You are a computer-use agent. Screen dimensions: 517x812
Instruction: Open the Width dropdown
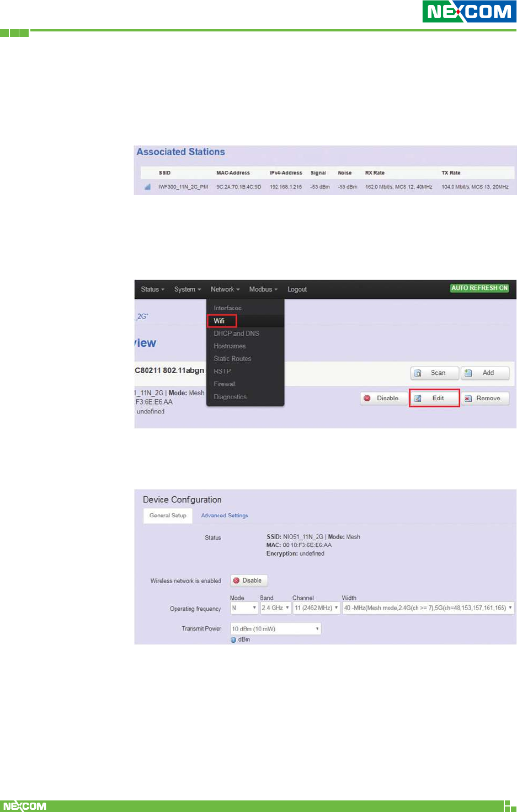coord(428,608)
